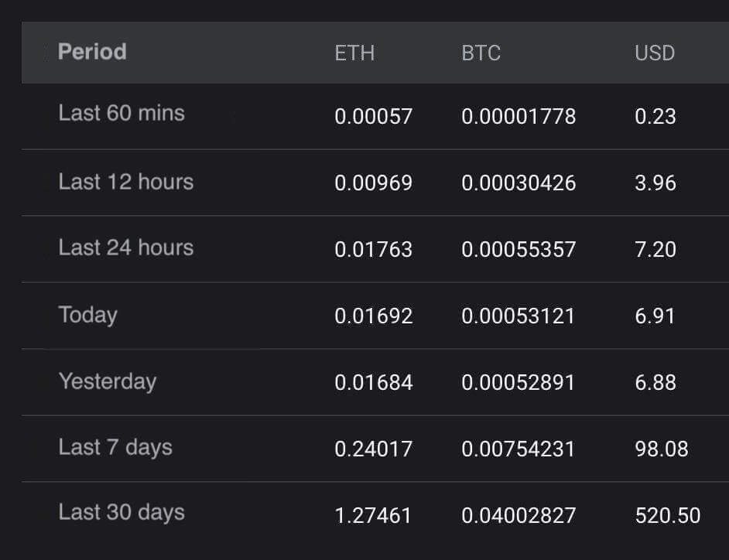Select the Last 12 hours row label
The width and height of the screenshot is (729, 560).
[126, 182]
